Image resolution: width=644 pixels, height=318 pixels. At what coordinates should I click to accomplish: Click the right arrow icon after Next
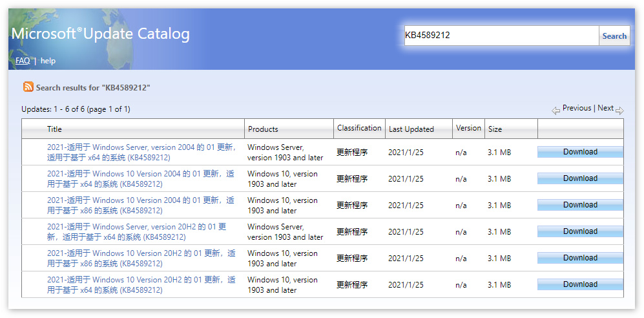619,111
